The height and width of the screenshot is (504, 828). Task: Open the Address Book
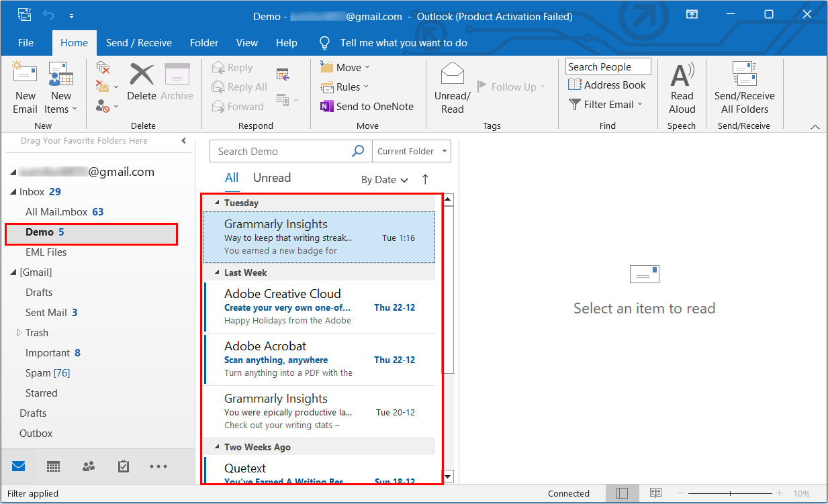point(607,85)
